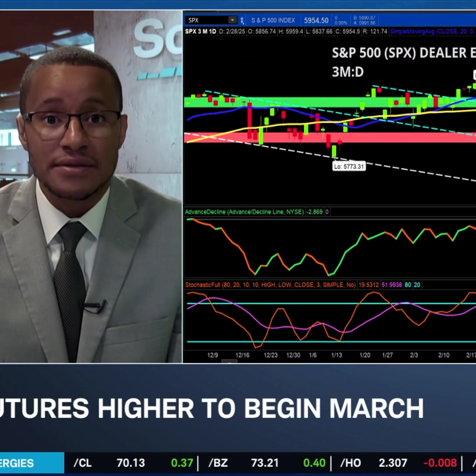
Task: Click the /CL price 70.13
Action: [x=131, y=463]
